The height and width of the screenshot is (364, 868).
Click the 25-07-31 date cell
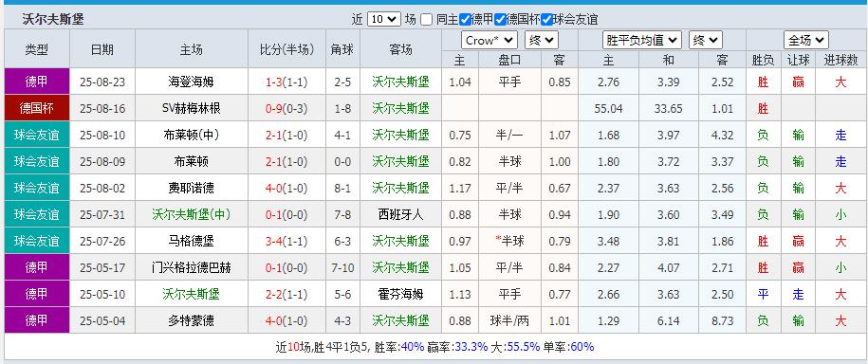pyautogui.click(x=102, y=215)
